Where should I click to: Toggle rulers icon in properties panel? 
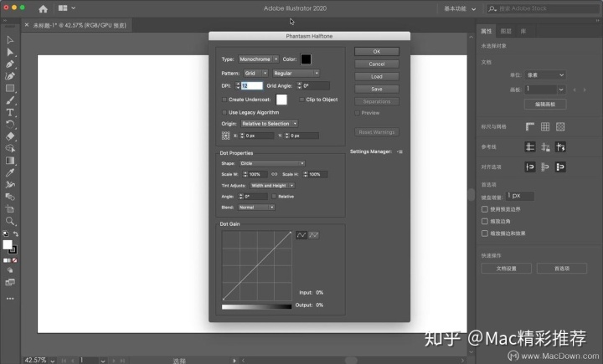(x=530, y=126)
